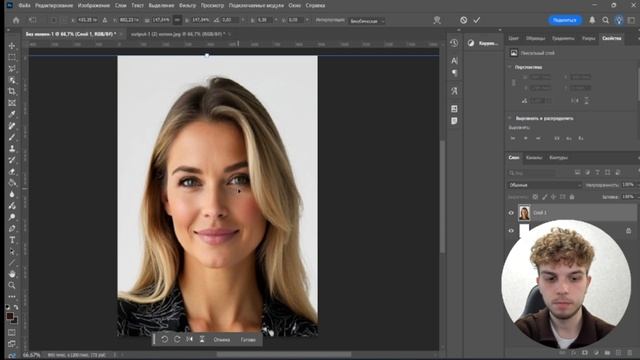
Task: Rotate counterclockwise in the transform taskbar
Action: (x=164, y=339)
